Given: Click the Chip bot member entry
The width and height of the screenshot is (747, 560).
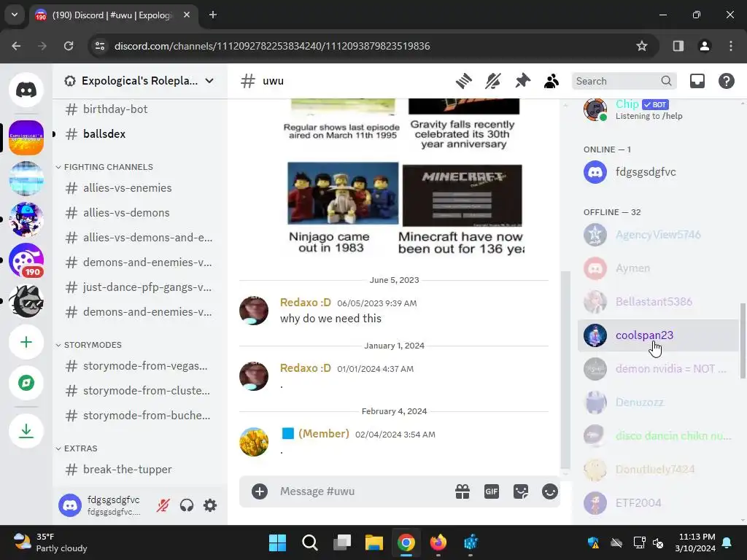Looking at the screenshot, I should click(658, 109).
